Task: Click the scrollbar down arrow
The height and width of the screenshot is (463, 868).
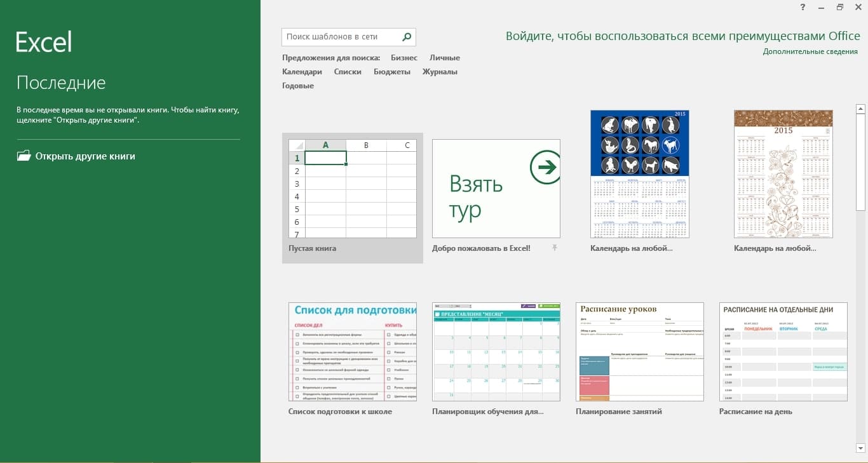Action: tap(861, 448)
